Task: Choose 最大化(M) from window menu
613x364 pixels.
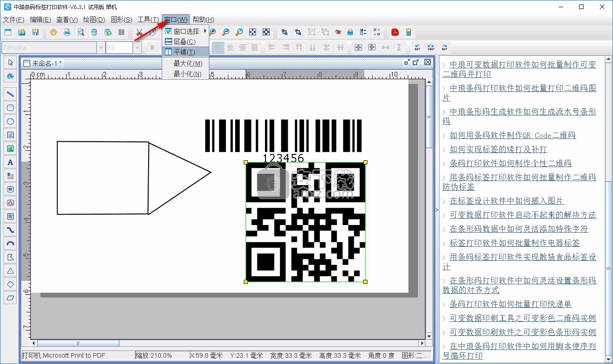Action: (x=185, y=63)
